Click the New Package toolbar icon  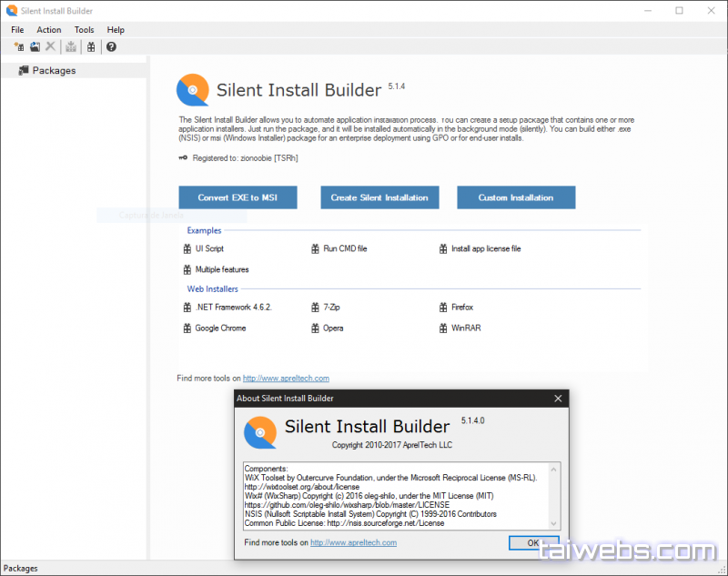[19, 46]
